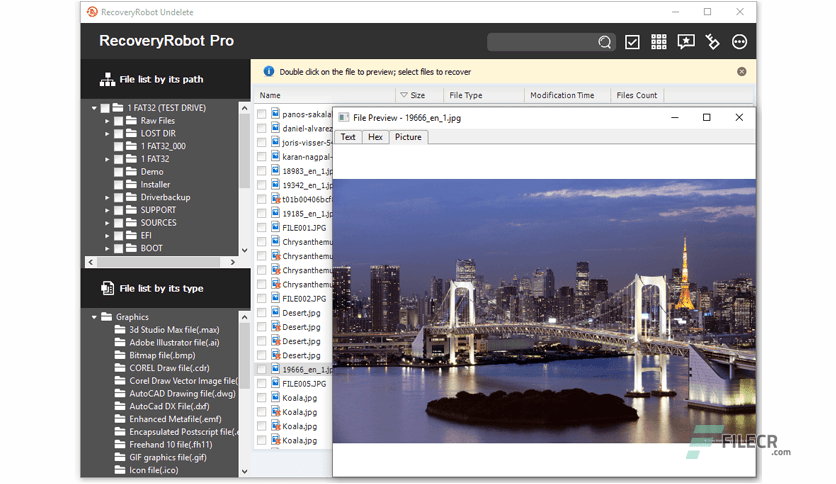The image size is (836, 484).
Task: Click file icon of t01b00406bcf file
Action: (275, 199)
